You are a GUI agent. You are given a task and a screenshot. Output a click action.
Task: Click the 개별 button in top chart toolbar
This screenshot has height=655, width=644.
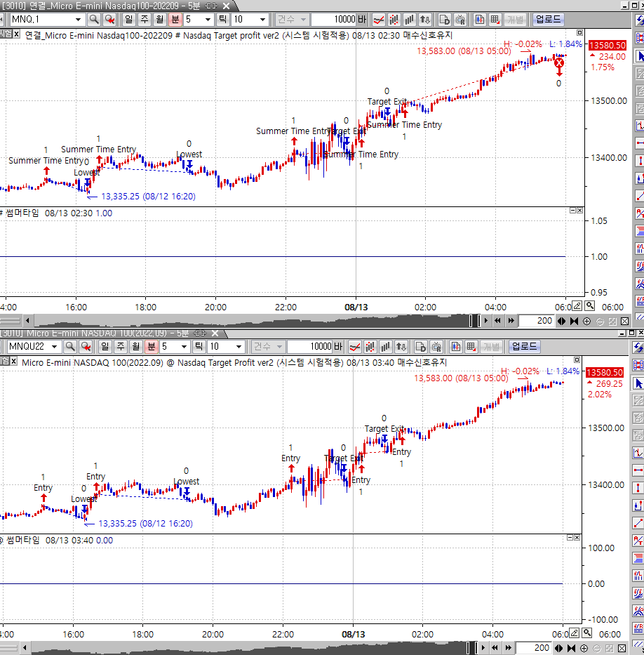515,20
